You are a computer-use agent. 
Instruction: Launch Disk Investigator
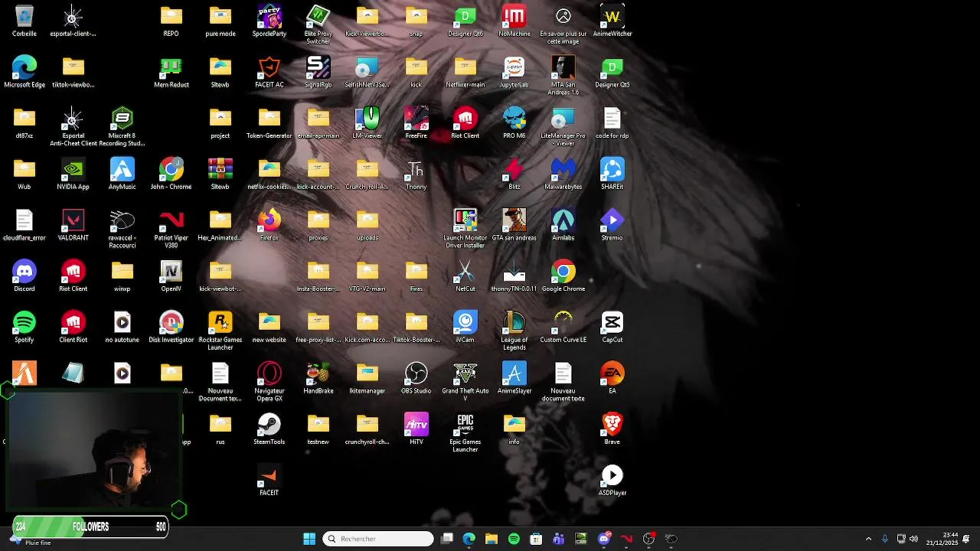point(171,328)
